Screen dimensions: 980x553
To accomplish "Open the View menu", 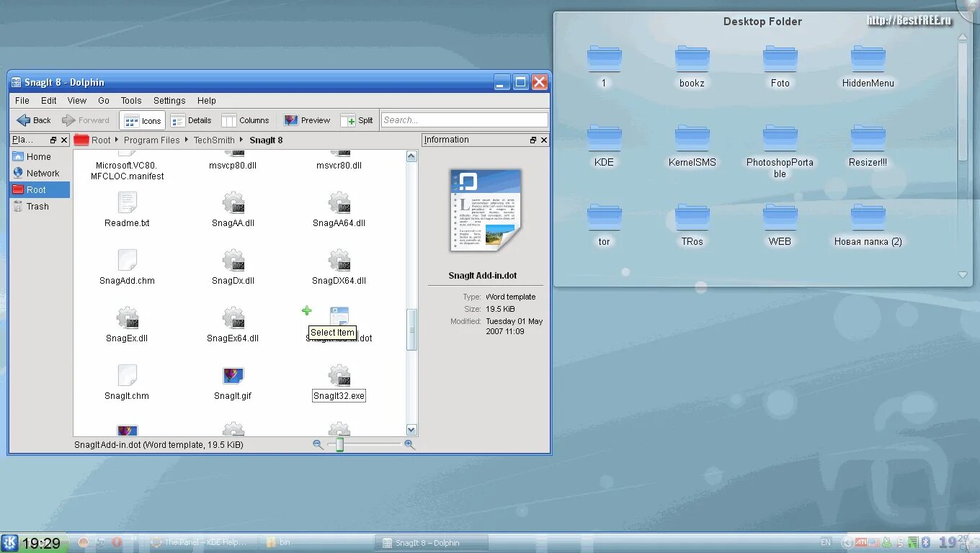I will pyautogui.click(x=77, y=101).
